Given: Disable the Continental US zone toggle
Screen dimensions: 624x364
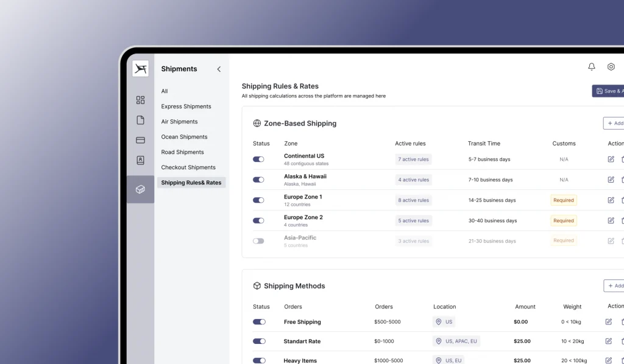Looking at the screenshot, I should [258, 159].
